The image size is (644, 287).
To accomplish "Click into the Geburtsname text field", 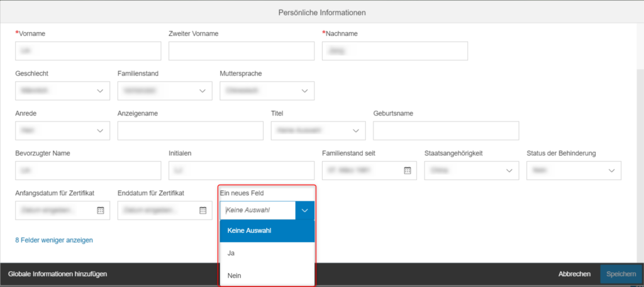I will coord(446,131).
